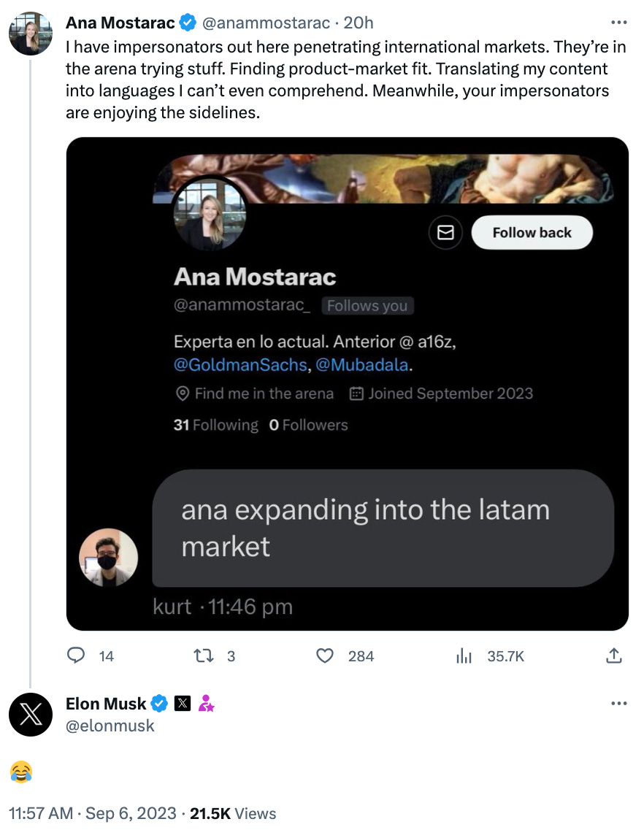Open more options on Elon Musk's post
The width and height of the screenshot is (644, 838).
coord(618,704)
